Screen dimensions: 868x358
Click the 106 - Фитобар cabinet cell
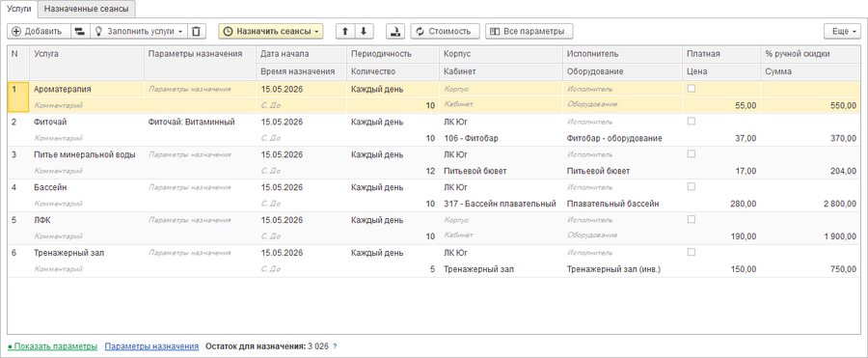[x=501, y=138]
